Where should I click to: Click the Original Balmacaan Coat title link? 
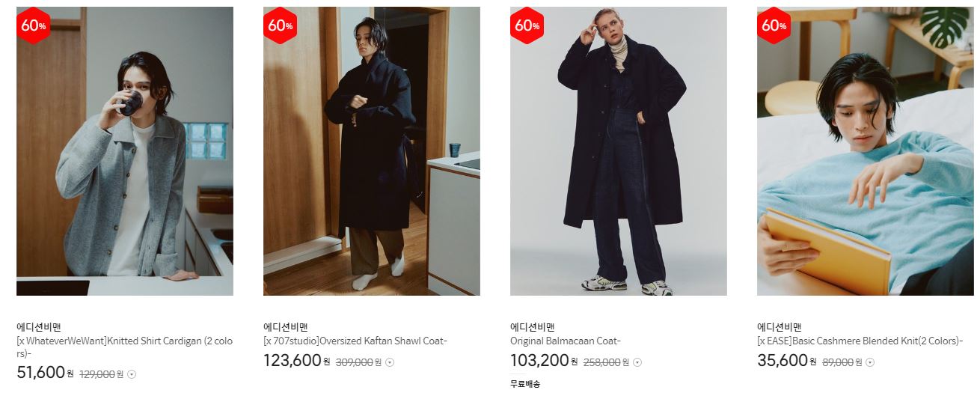coord(566,341)
